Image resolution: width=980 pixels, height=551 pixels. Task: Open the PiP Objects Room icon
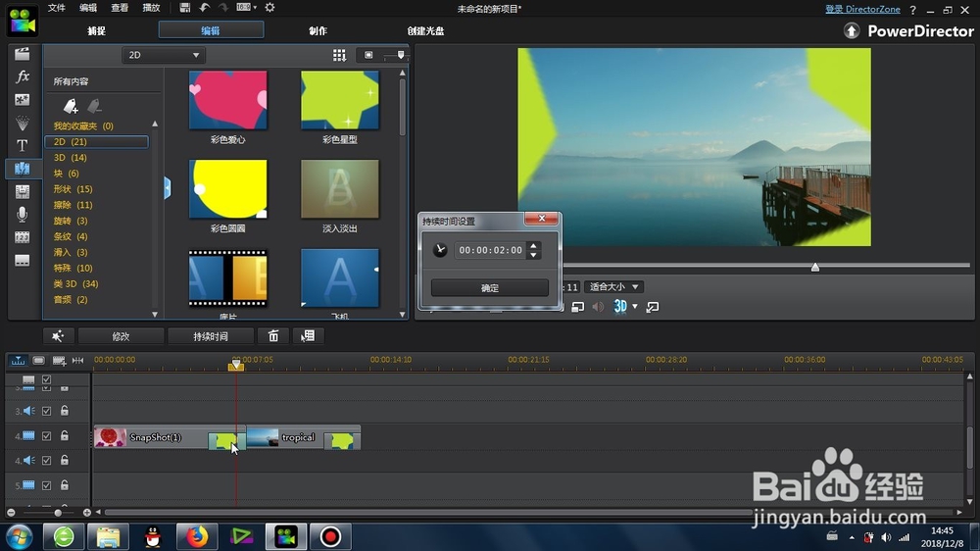point(22,100)
